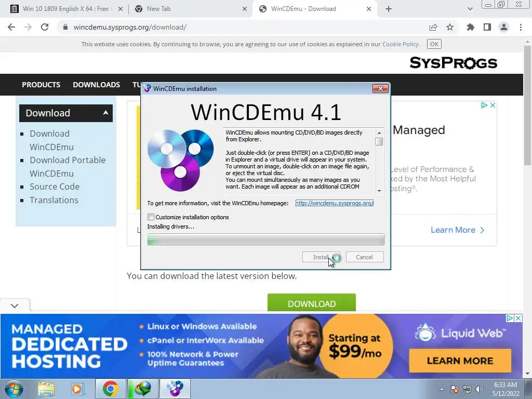Close the WinCDEmu - Download tab
The width and height of the screenshot is (532, 399).
[369, 9]
